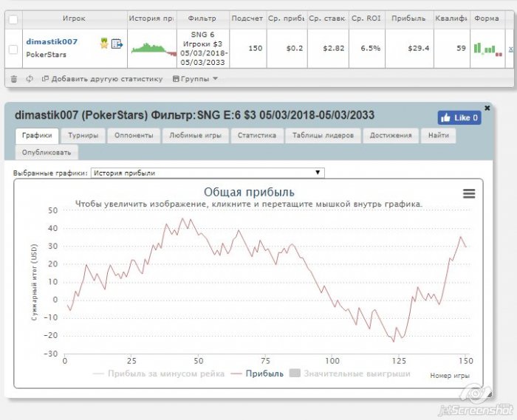The height and width of the screenshot is (420, 517).
Task: Close the dimastik007 chart panel
Action: click(487, 108)
